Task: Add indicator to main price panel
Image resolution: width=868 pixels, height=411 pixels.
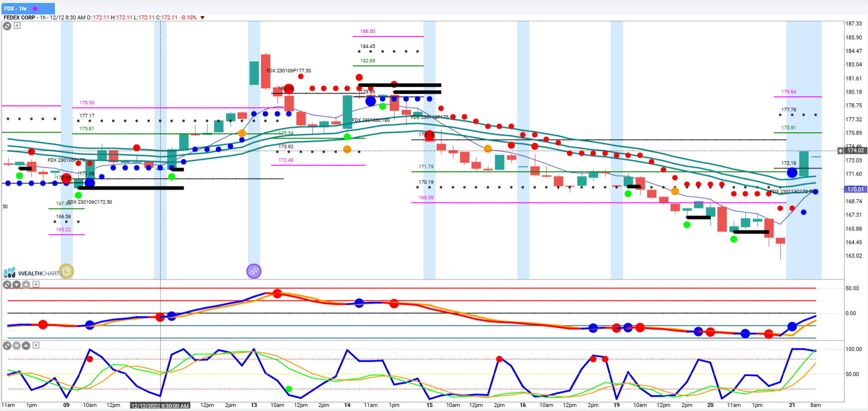Action: (17, 25)
